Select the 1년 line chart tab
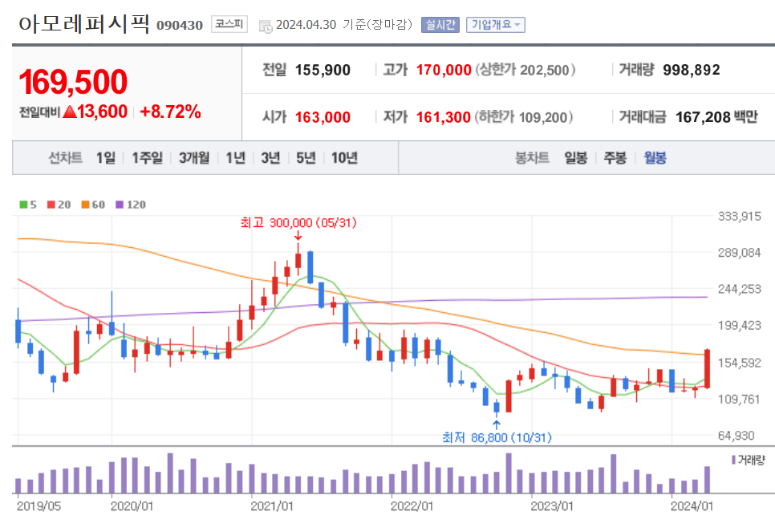775x532 pixels. 236,158
